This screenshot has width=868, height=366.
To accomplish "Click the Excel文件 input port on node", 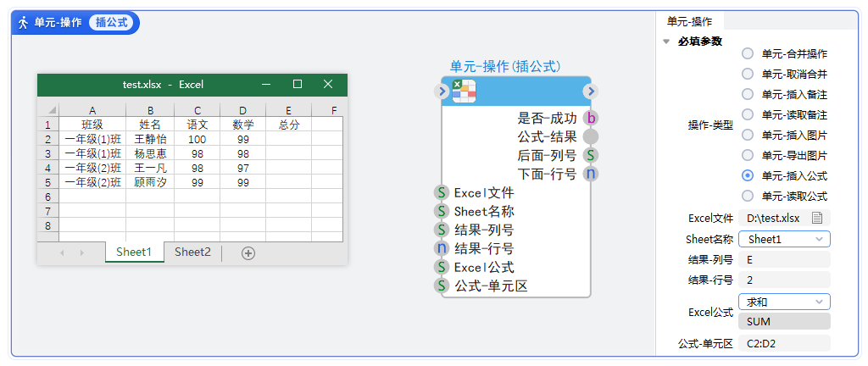I will [x=442, y=193].
